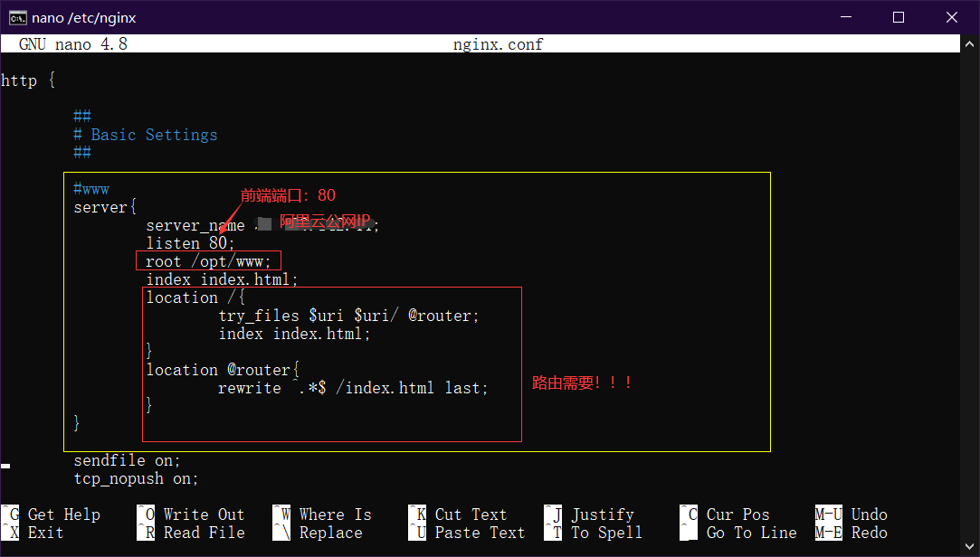Click the Replace shortcut label
980x557 pixels.
pyautogui.click(x=330, y=533)
